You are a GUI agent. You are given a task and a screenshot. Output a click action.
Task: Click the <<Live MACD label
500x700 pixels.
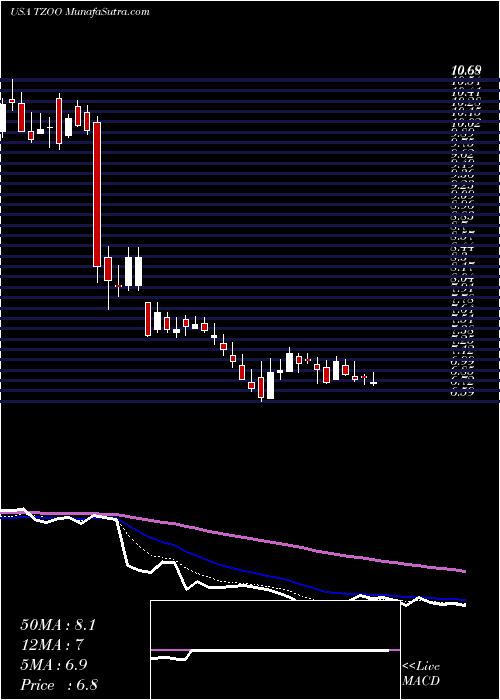421,674
